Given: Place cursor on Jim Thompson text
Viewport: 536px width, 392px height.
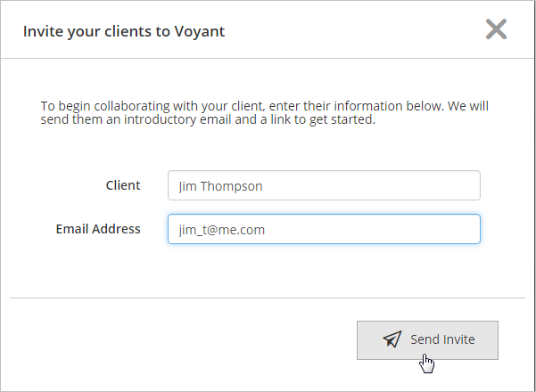Looking at the screenshot, I should click(x=220, y=186).
